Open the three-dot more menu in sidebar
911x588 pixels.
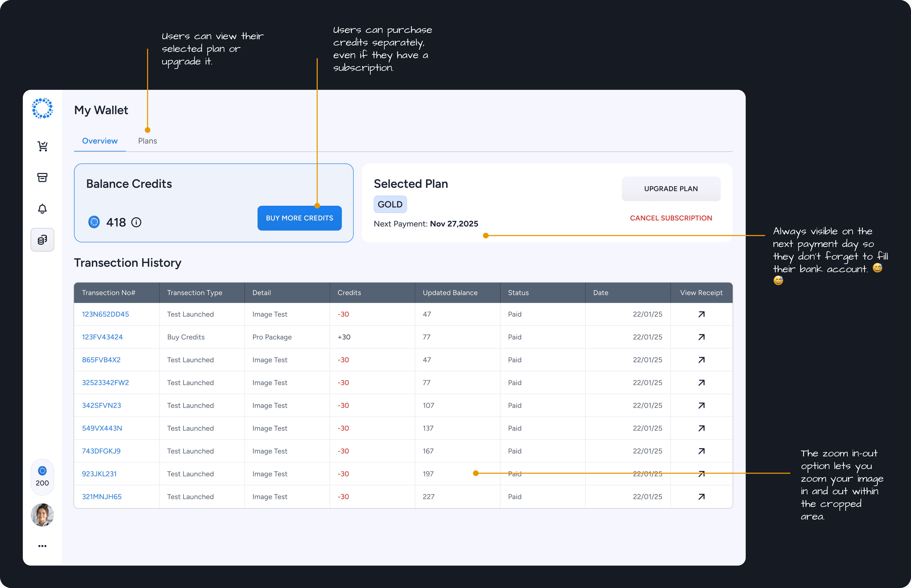point(42,546)
